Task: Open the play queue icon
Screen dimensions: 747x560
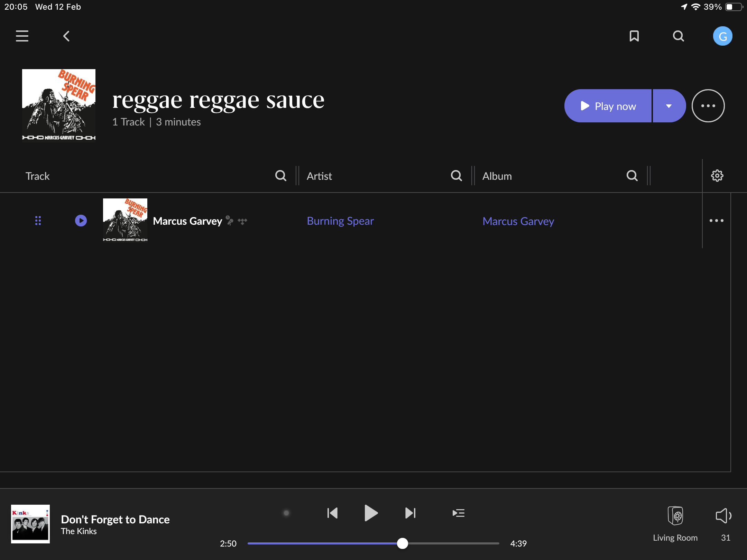Action: pyautogui.click(x=459, y=513)
